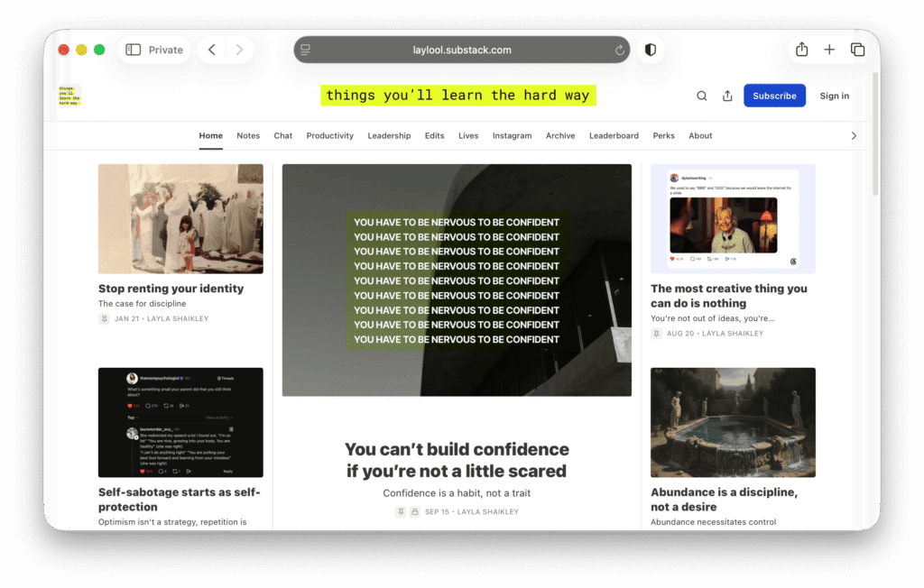Click the publication logo icon
Image resolution: width=924 pixels, height=588 pixels.
pos(69,96)
